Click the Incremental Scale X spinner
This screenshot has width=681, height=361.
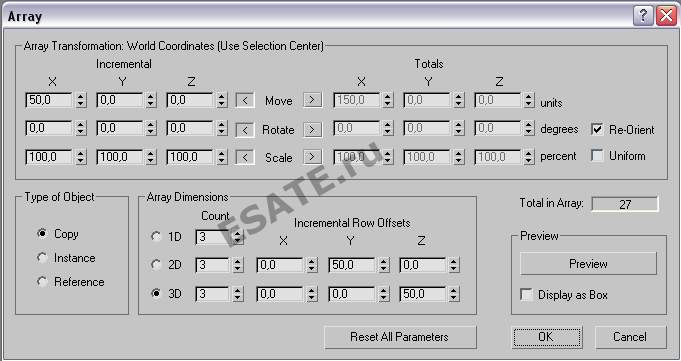[x=80, y=157]
